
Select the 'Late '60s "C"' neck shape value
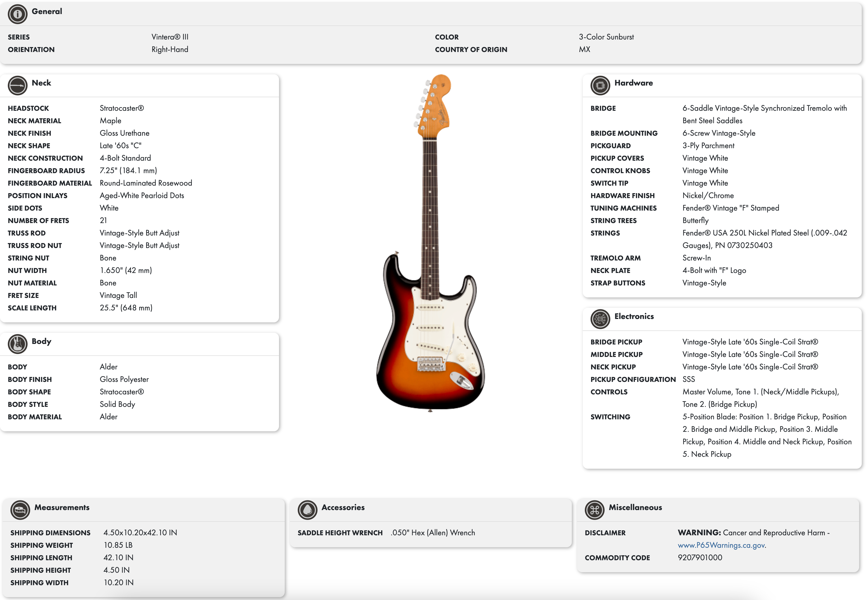coord(120,146)
